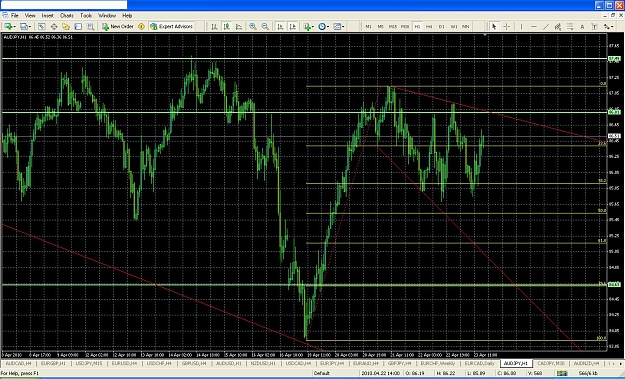Open the Tools menu
Screen dimensions: 625x379
pos(86,16)
